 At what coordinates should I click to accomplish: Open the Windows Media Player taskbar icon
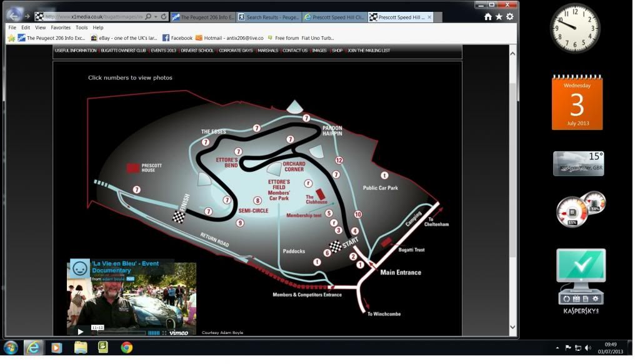click(x=56, y=348)
